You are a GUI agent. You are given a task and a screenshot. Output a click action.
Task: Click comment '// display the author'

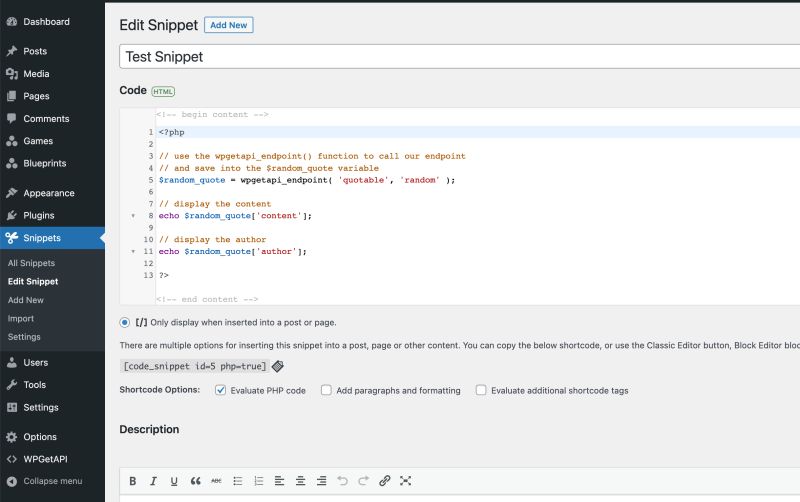(x=212, y=240)
